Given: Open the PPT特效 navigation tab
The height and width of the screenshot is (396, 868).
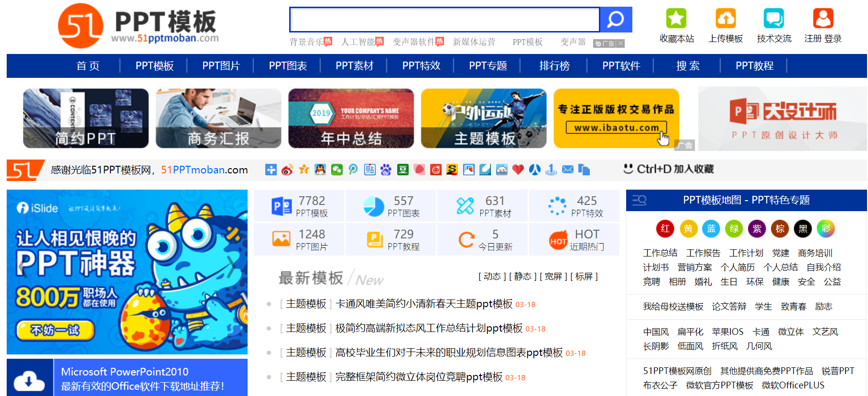Looking at the screenshot, I should pos(421,66).
